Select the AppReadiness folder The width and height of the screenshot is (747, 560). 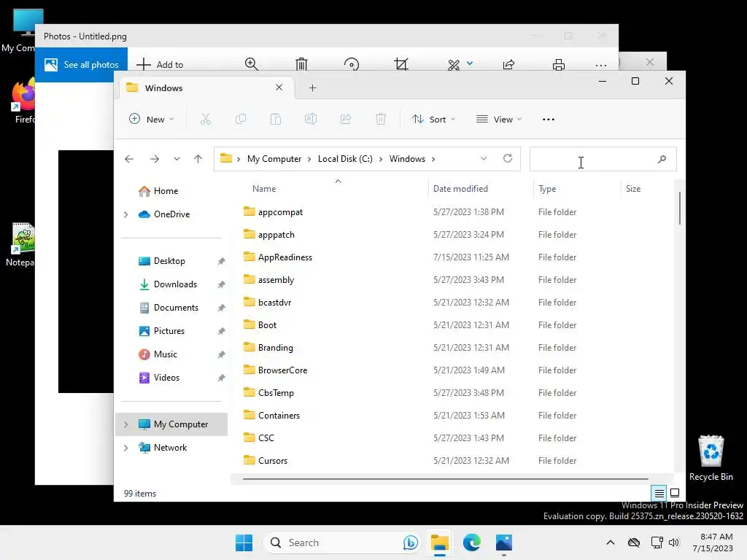285,257
